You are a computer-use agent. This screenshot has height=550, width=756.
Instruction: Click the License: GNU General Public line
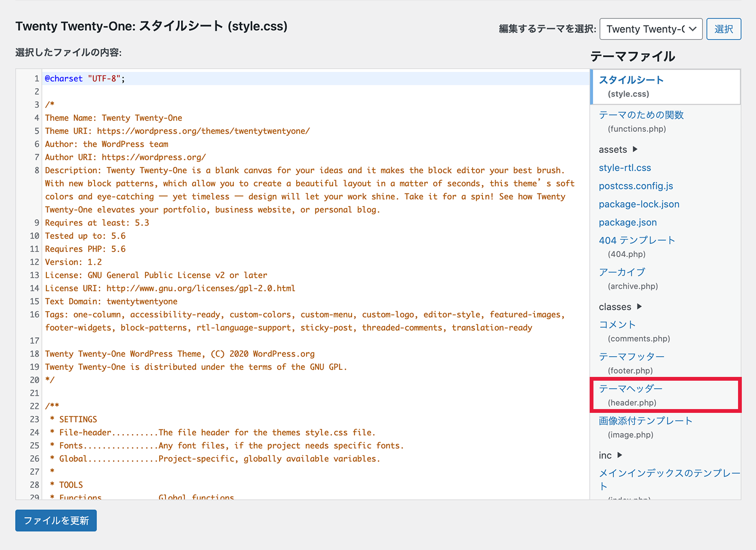(156, 275)
